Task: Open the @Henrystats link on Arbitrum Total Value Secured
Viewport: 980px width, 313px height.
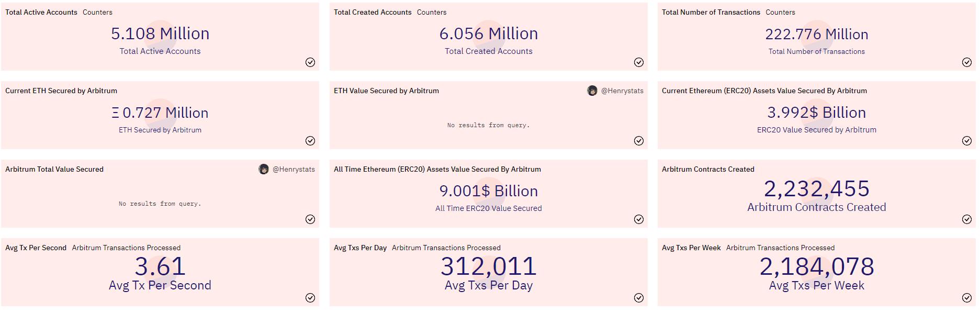Action: tap(293, 169)
